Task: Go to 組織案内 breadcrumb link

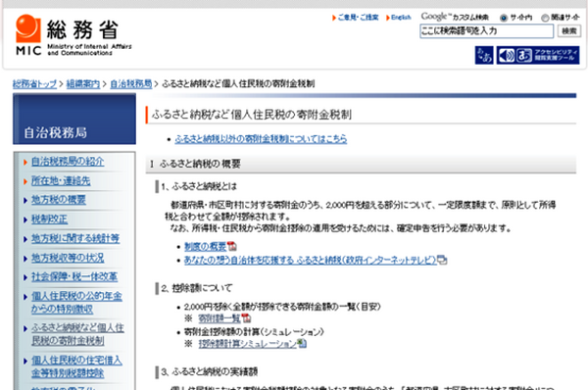Action: (83, 83)
